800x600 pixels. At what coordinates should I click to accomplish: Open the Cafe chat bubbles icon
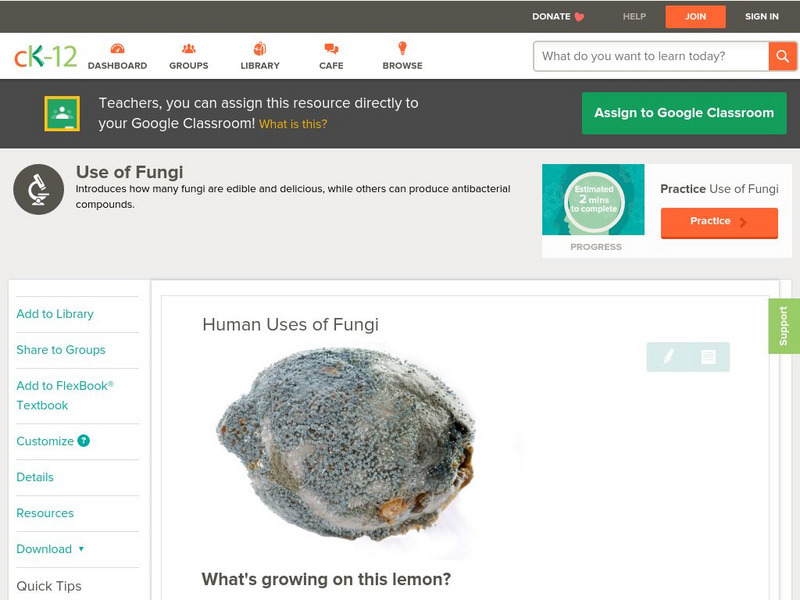[x=331, y=49]
